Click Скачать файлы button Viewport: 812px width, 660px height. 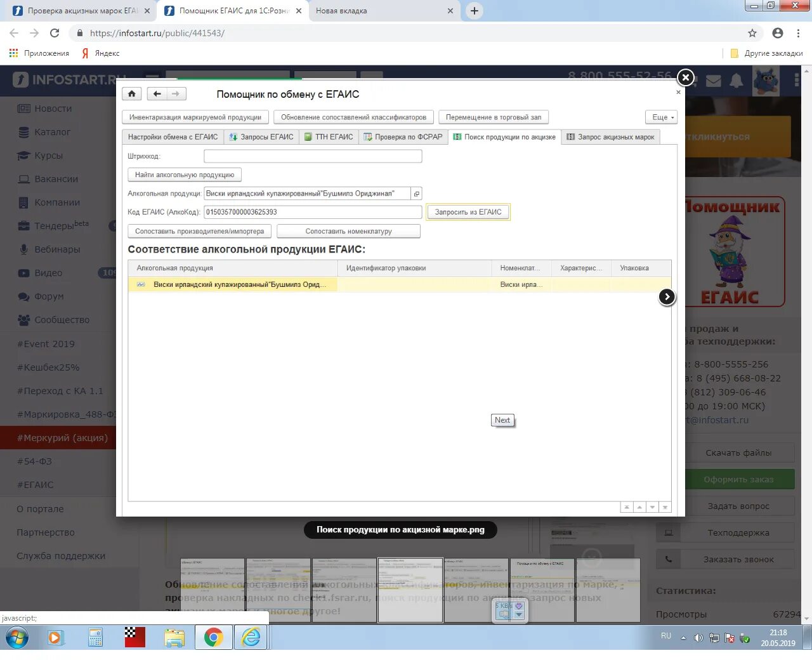pos(738,452)
